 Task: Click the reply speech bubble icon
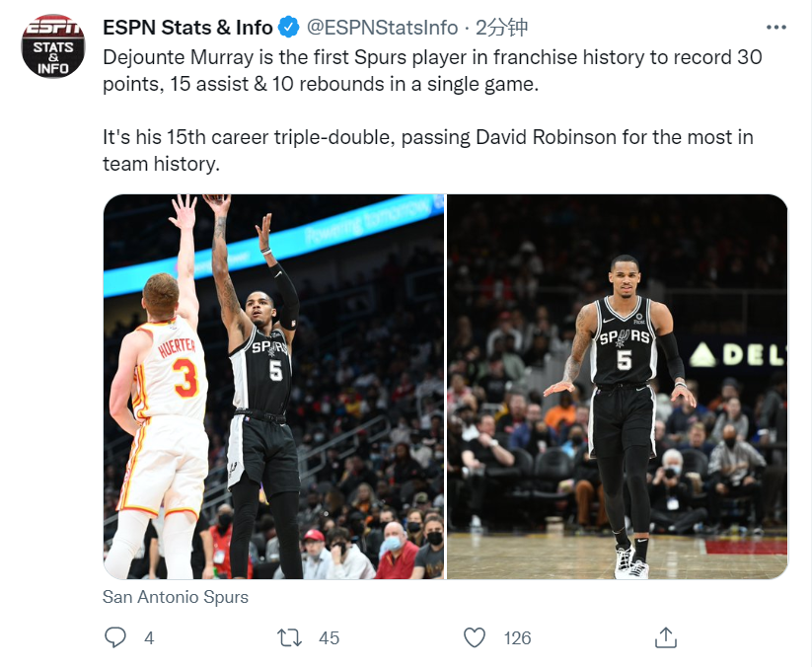click(x=115, y=637)
